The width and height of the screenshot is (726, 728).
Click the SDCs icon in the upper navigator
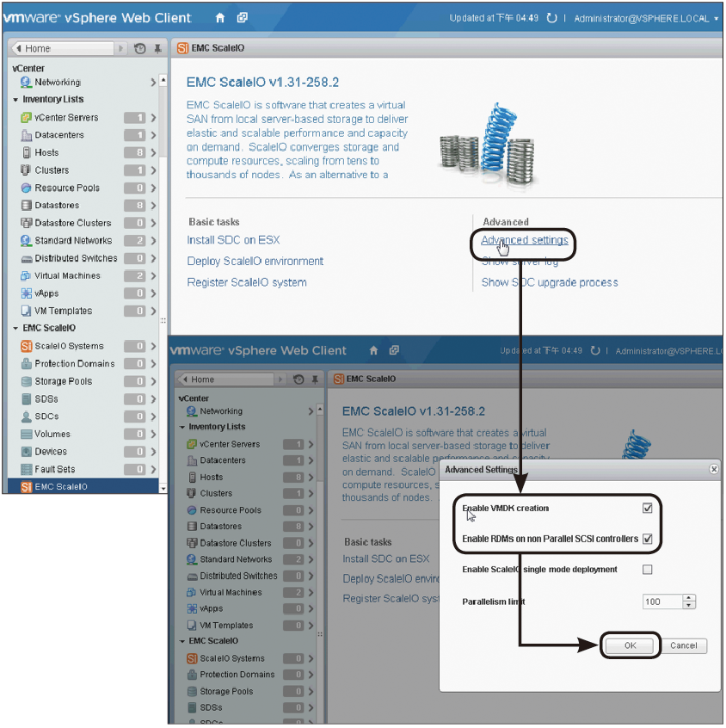pyautogui.click(x=27, y=417)
